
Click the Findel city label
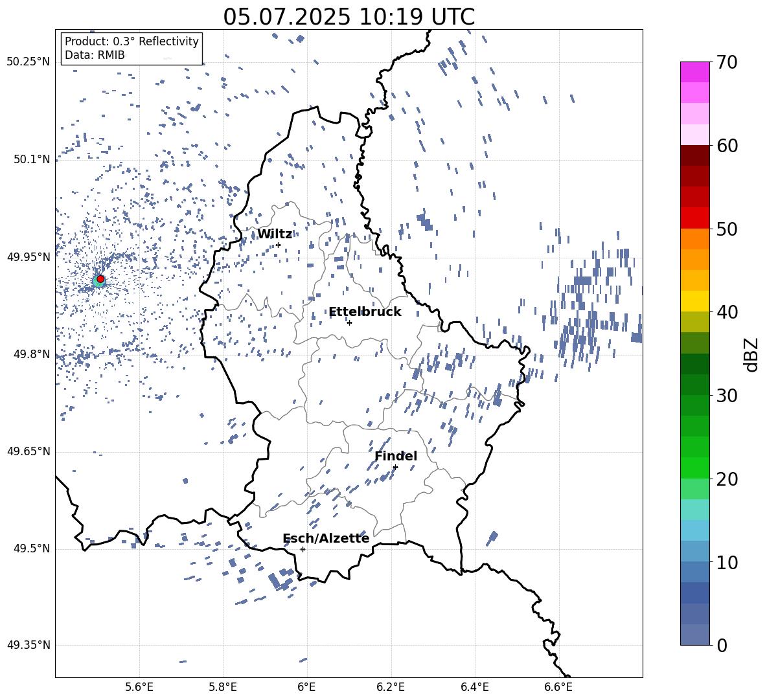coord(396,456)
